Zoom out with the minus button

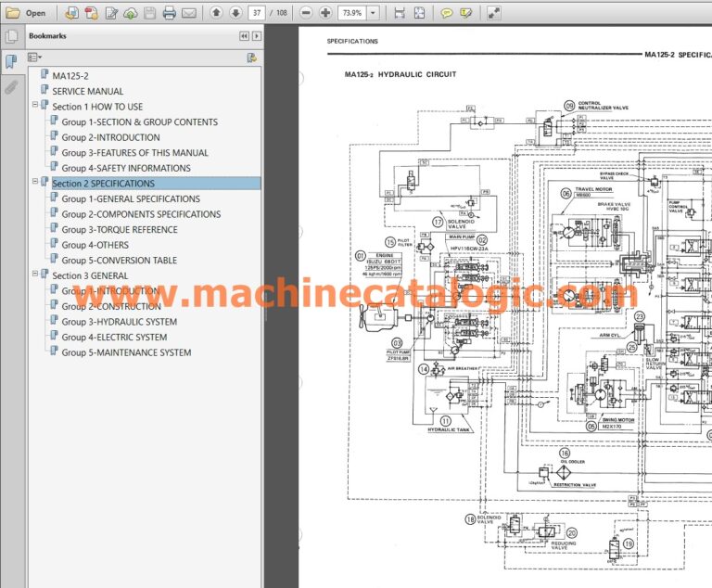coord(306,13)
